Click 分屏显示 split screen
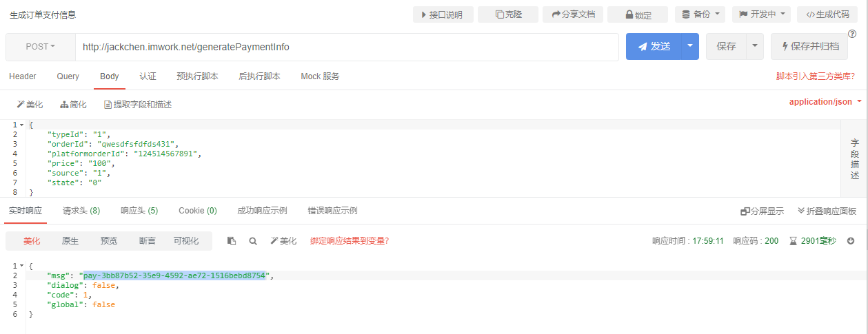Viewport: 868px width, 334px height. click(762, 211)
